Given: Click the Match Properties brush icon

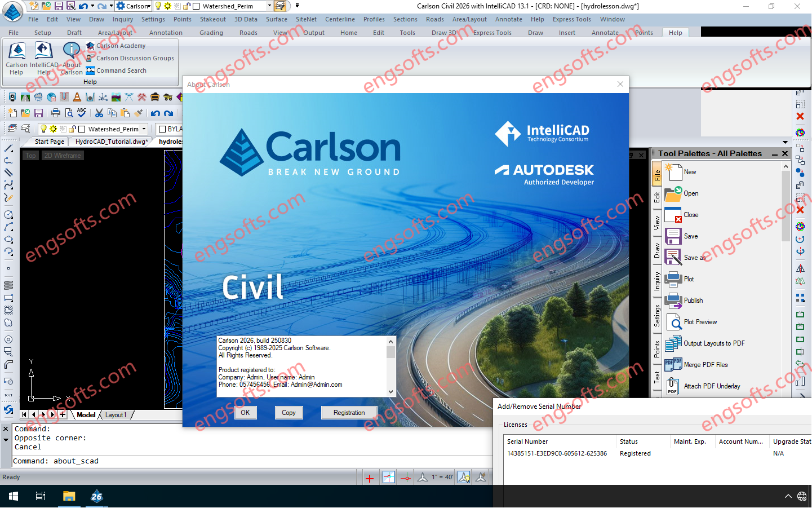Looking at the screenshot, I should click(x=138, y=113).
